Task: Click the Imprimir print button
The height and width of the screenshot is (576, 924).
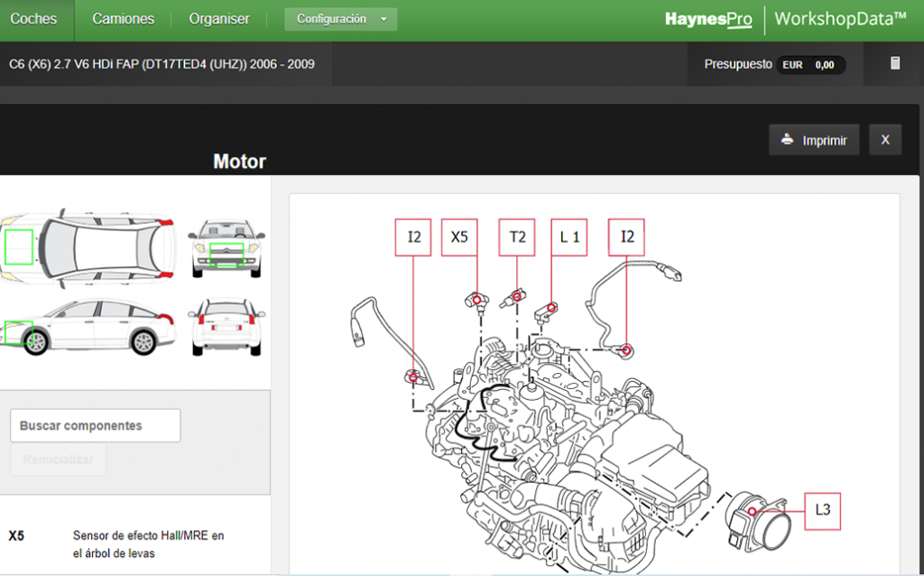Action: [814, 140]
